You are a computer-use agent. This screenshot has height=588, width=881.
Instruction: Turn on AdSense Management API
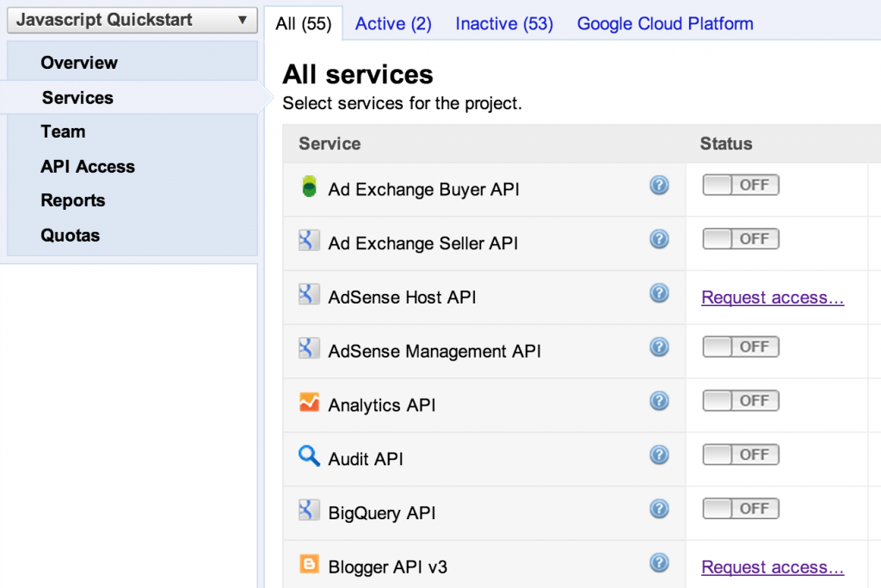(x=741, y=346)
